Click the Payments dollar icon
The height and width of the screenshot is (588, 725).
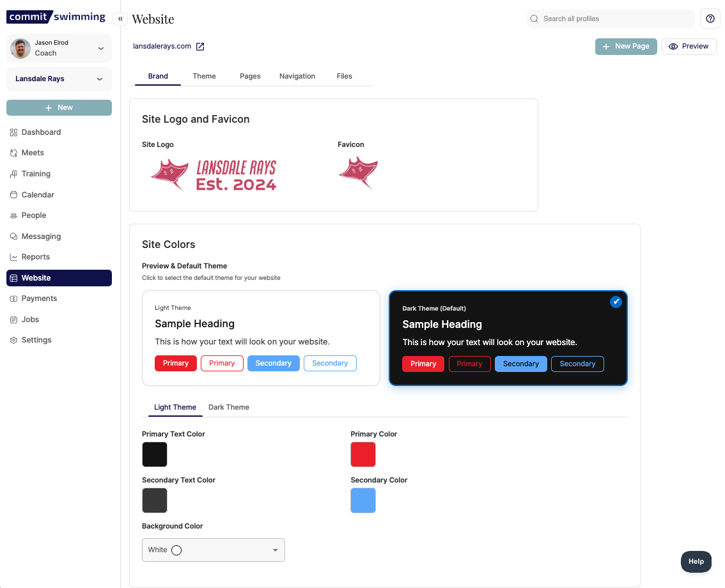pos(13,299)
